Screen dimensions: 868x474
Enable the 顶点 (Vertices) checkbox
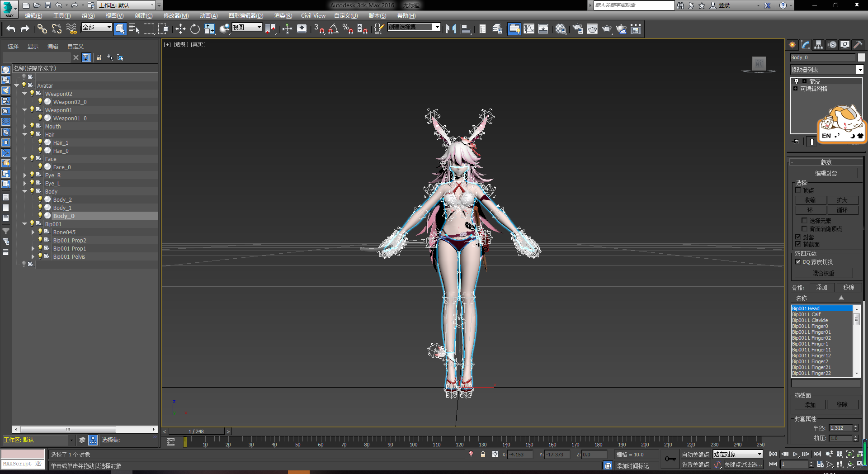tap(798, 190)
